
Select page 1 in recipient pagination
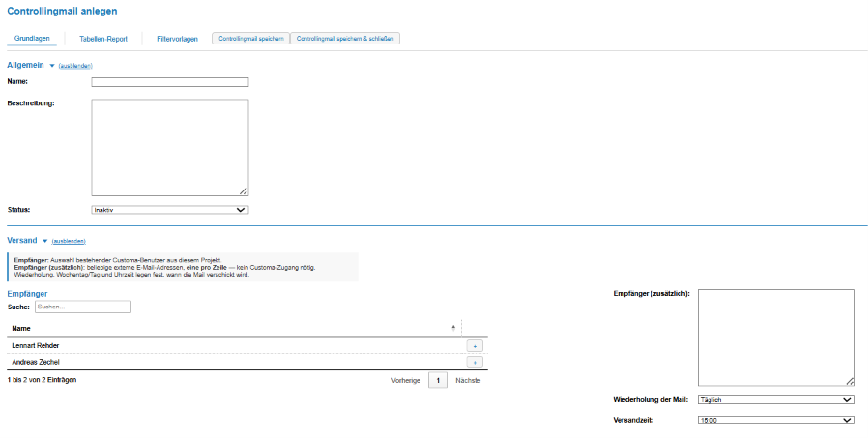coord(437,380)
